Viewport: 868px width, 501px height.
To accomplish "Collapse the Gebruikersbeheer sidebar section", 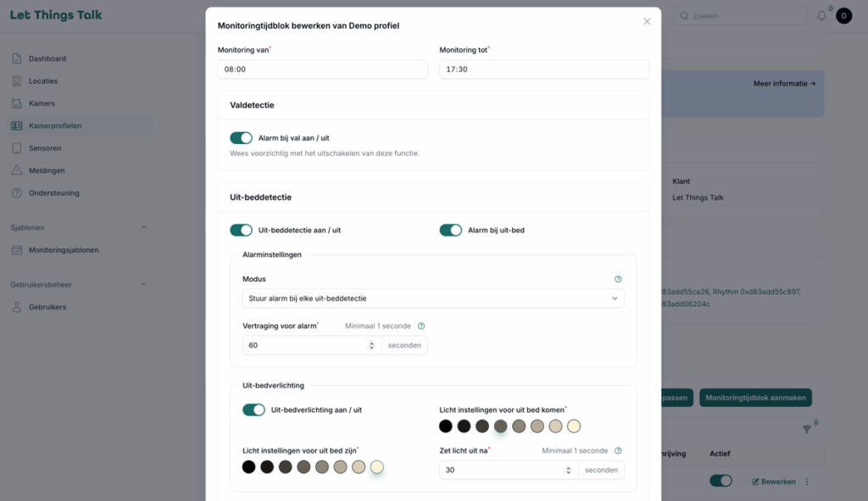I will [144, 285].
